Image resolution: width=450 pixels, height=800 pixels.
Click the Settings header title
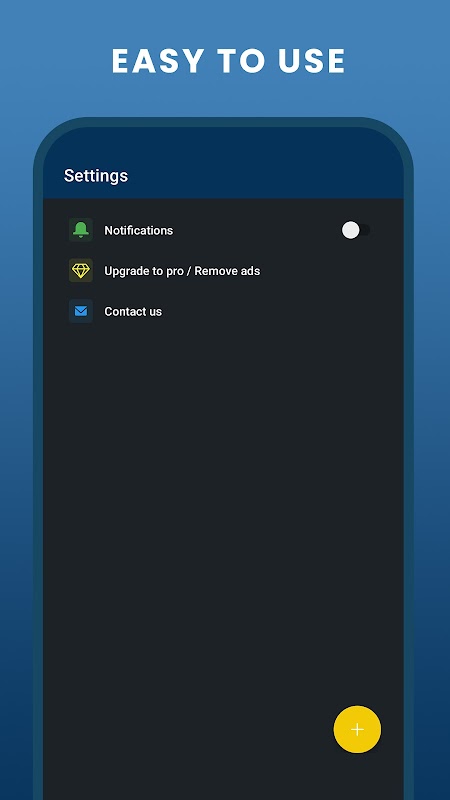coord(96,176)
